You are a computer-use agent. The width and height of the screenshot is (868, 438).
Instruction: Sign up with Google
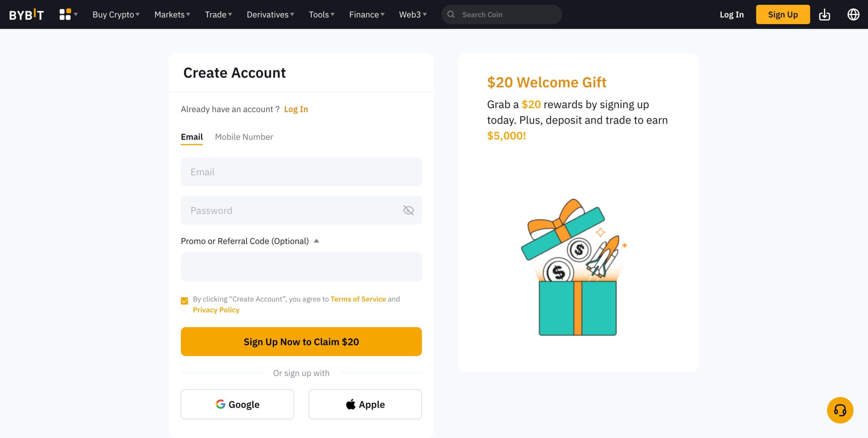[x=237, y=404]
